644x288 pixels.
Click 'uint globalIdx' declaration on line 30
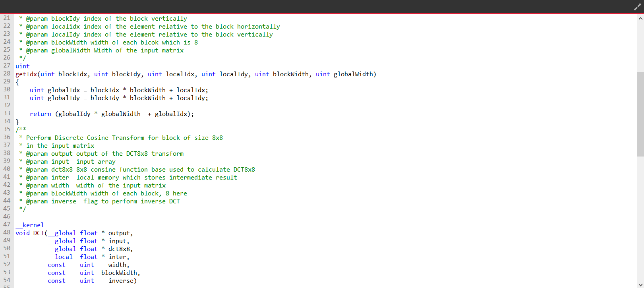55,90
